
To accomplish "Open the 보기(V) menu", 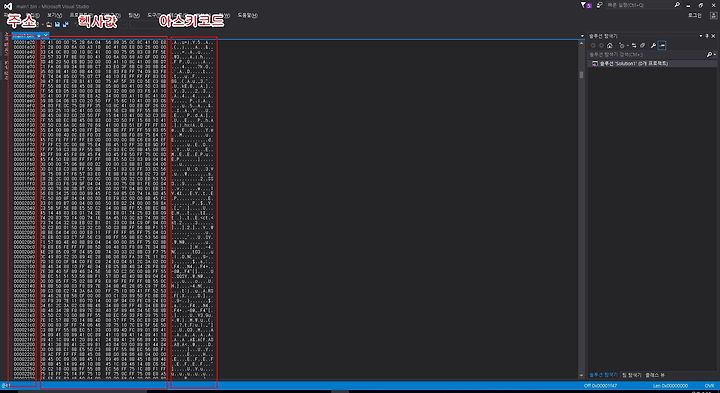I will (x=54, y=15).
